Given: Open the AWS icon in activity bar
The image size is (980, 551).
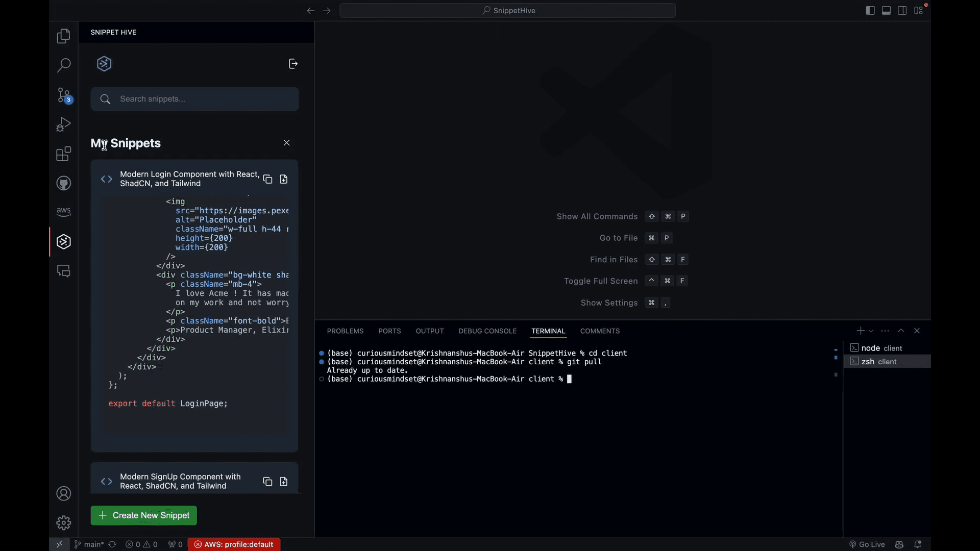Looking at the screenshot, I should [x=63, y=212].
